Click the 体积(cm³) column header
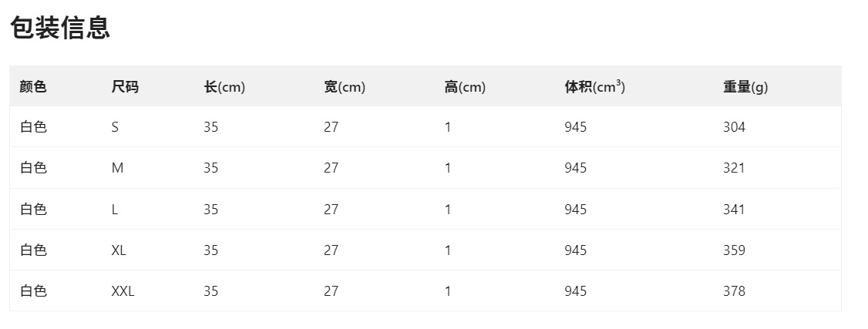Image resolution: width=868 pixels, height=329 pixels. pos(594,87)
